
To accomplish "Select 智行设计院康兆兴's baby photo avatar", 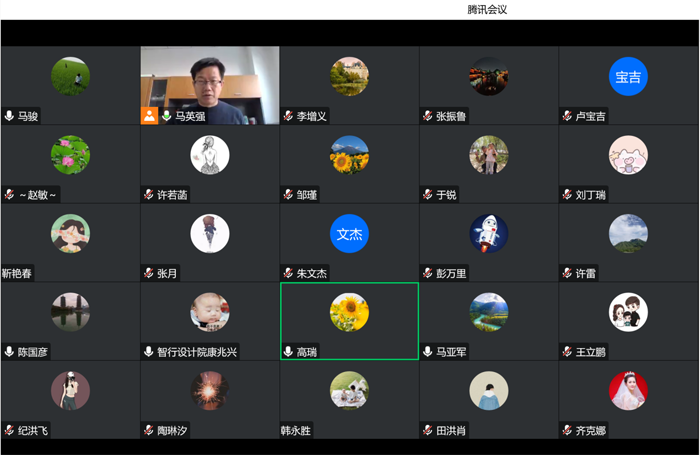I will point(210,312).
